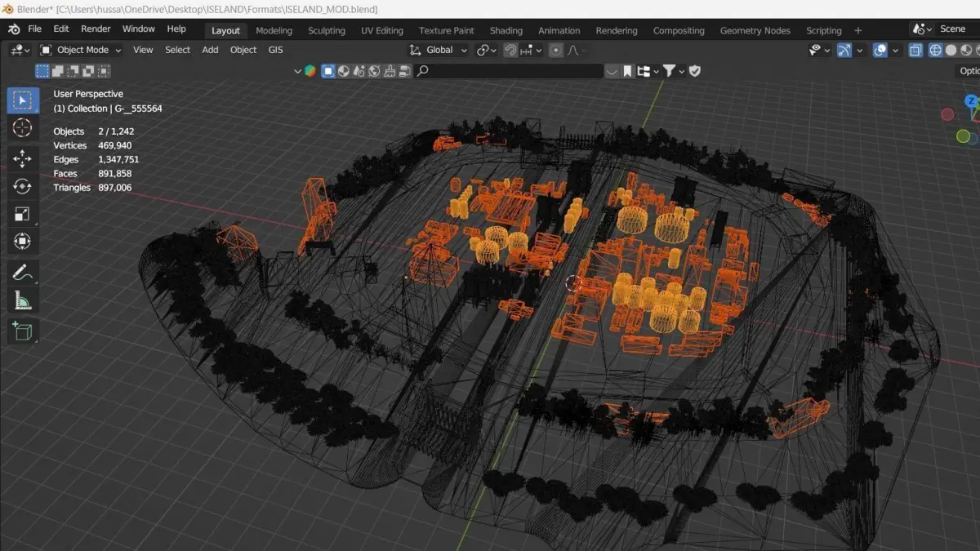Click the multicolored cube icon
This screenshot has width=980, height=551.
click(310, 71)
